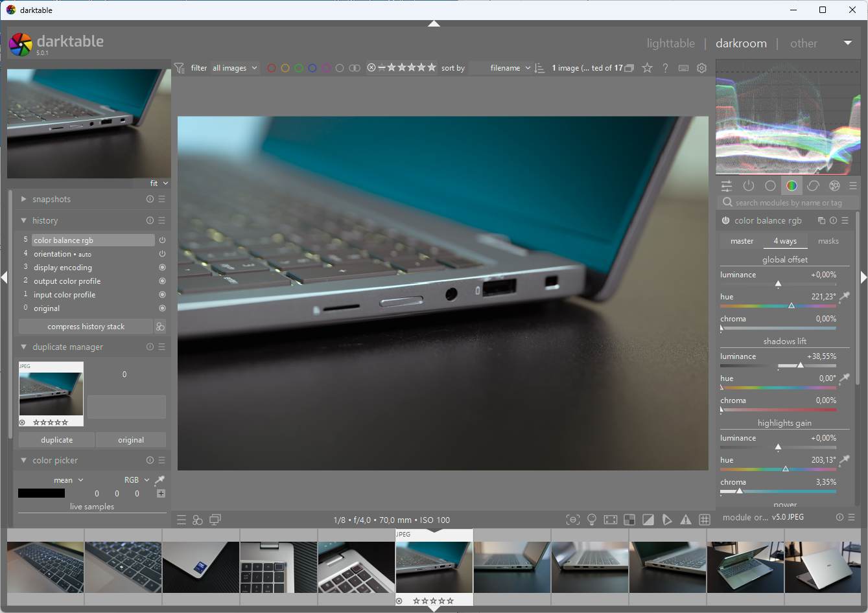868x613 pixels.
Task: Click the hue eyedropper in global offset
Action: (844, 297)
